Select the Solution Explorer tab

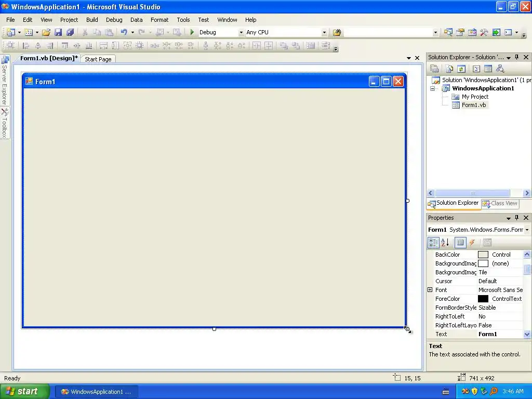[x=453, y=203]
